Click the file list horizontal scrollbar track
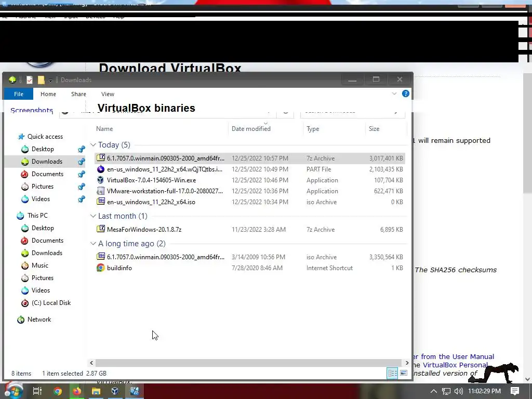The image size is (532, 399). point(248,363)
